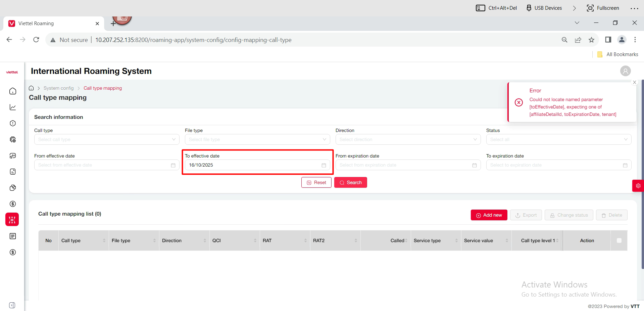The height and width of the screenshot is (311, 644).
Task: Open the user avatar profile icon
Action: (x=625, y=71)
